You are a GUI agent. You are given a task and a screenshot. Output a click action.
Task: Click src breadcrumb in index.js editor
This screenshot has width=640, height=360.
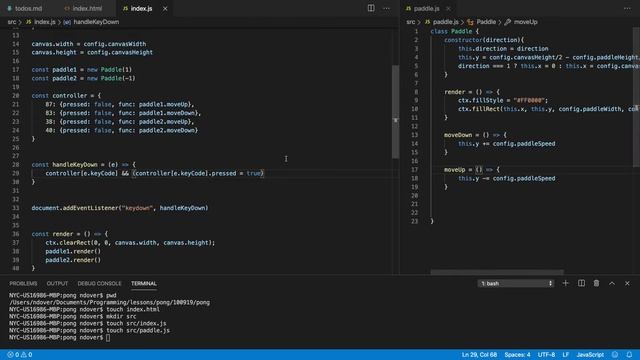click(x=12, y=22)
